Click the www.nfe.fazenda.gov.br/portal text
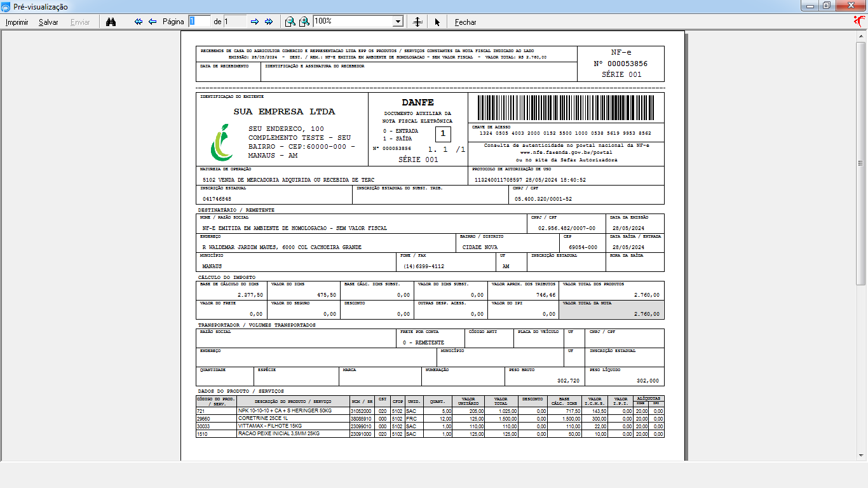The image size is (868, 488). coord(566,152)
